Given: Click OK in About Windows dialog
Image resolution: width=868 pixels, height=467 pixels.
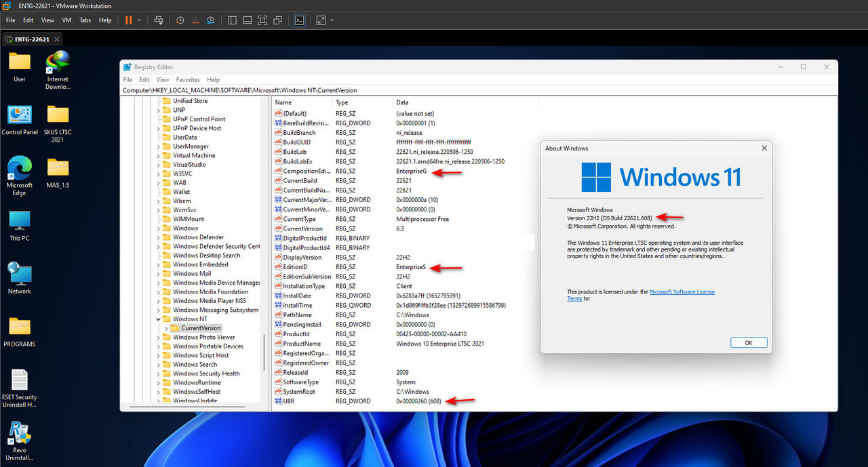Looking at the screenshot, I should click(749, 343).
